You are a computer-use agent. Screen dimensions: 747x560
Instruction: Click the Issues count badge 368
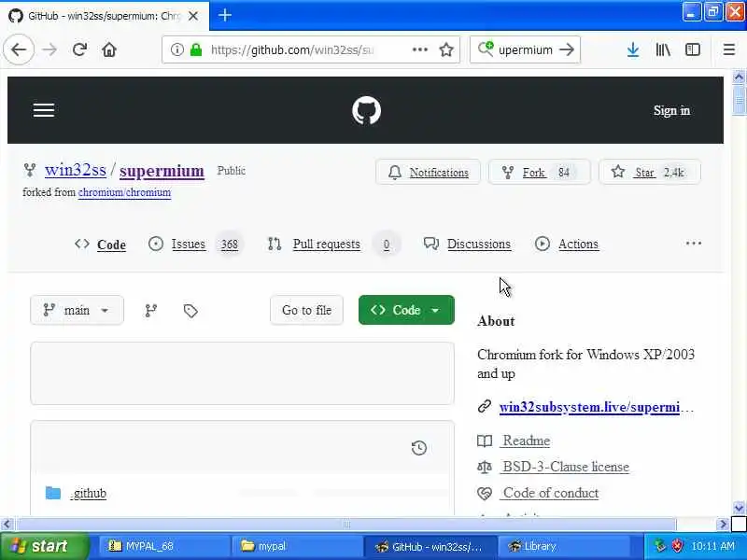[x=229, y=245]
